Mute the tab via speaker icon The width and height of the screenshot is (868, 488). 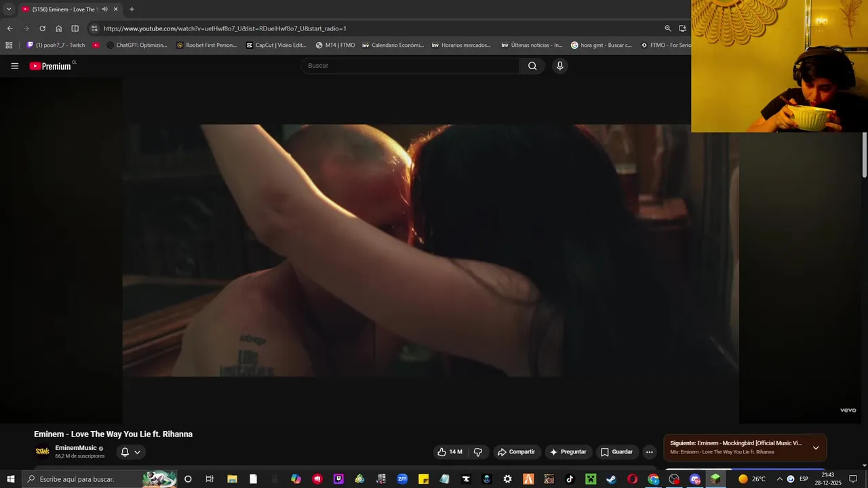(104, 9)
